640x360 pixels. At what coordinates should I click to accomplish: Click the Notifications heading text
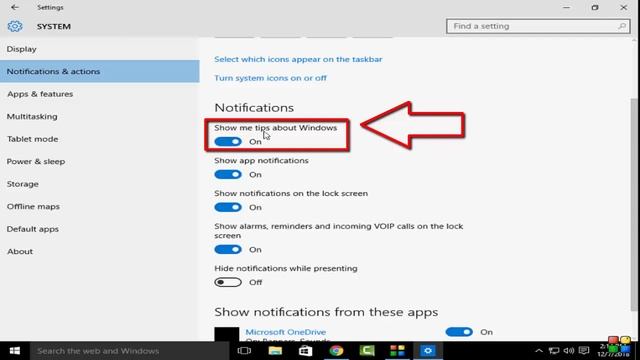(254, 108)
